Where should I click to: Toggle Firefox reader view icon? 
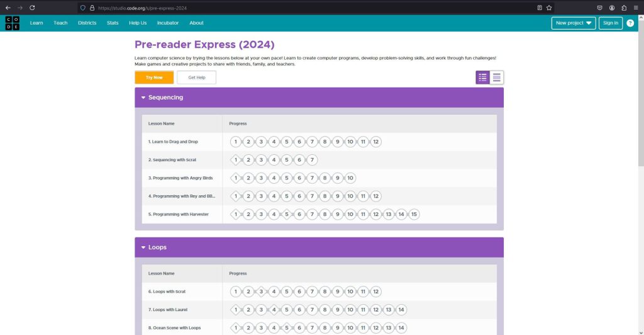coord(540,8)
